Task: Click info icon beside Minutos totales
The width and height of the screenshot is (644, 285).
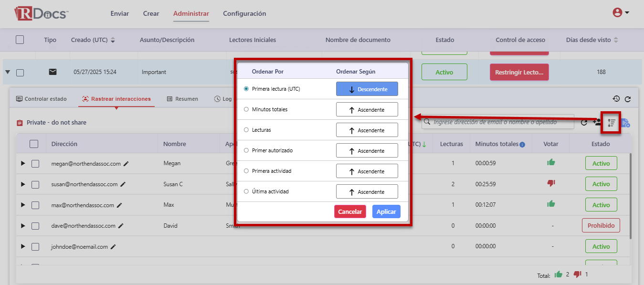Action: click(x=522, y=144)
